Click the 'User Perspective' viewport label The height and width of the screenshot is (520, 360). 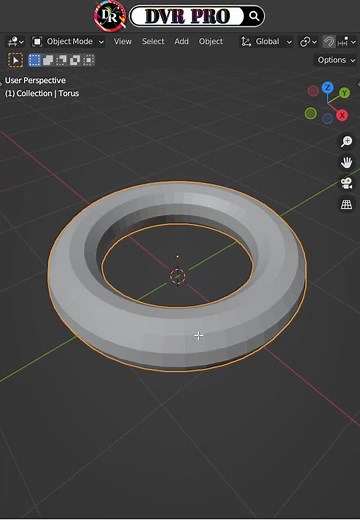pyautogui.click(x=35, y=80)
